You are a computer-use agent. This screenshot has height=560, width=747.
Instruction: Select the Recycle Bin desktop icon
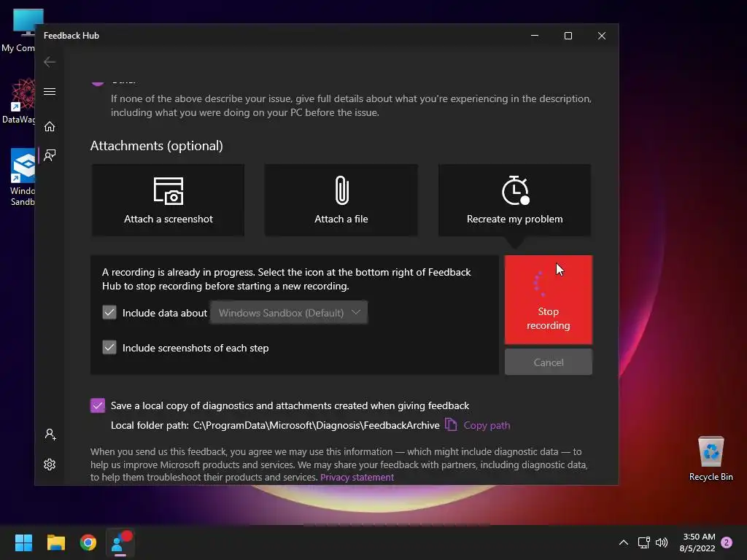[x=711, y=459]
